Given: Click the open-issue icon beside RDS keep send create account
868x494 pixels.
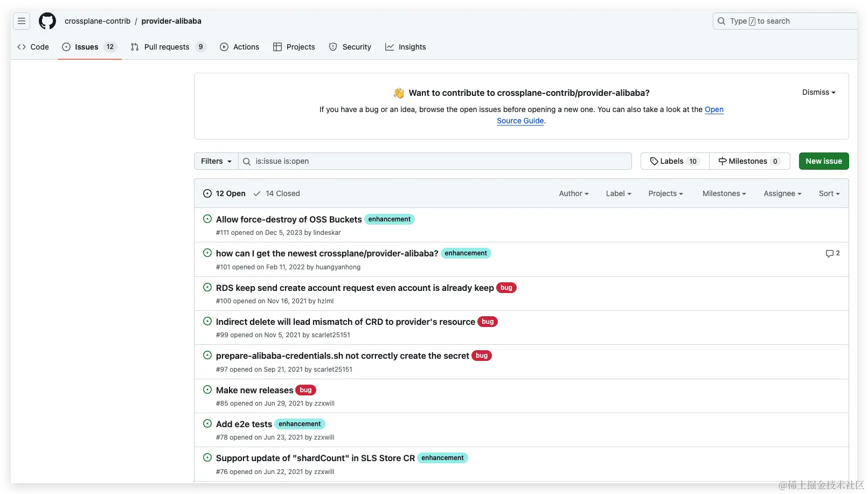Looking at the screenshot, I should click(207, 287).
